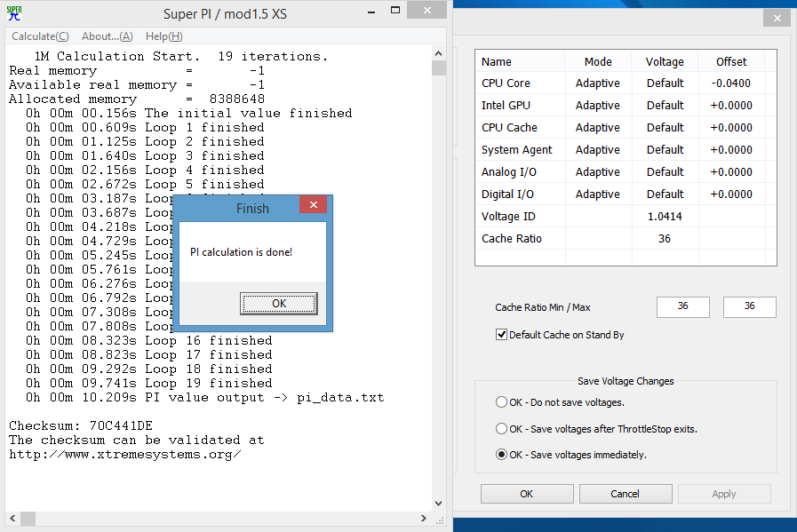Click Cancel button in voltage window

tap(626, 494)
